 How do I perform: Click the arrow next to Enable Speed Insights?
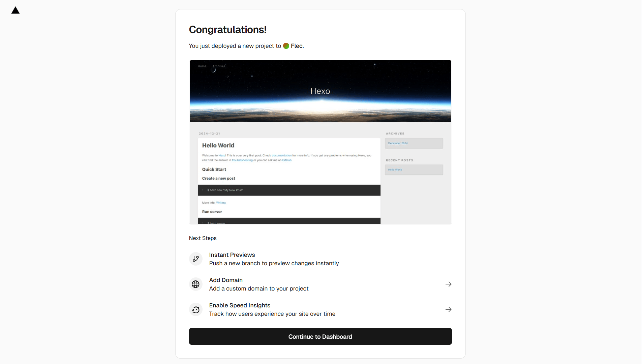coord(448,309)
